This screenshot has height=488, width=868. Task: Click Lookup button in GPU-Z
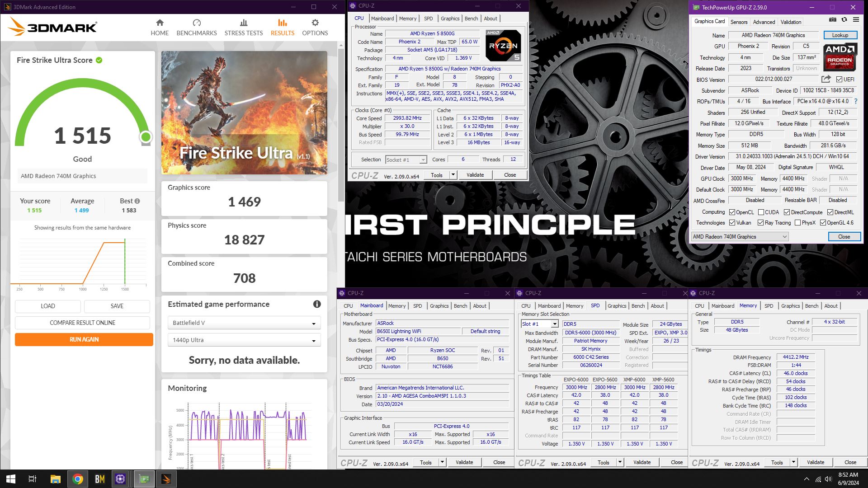pos(840,35)
